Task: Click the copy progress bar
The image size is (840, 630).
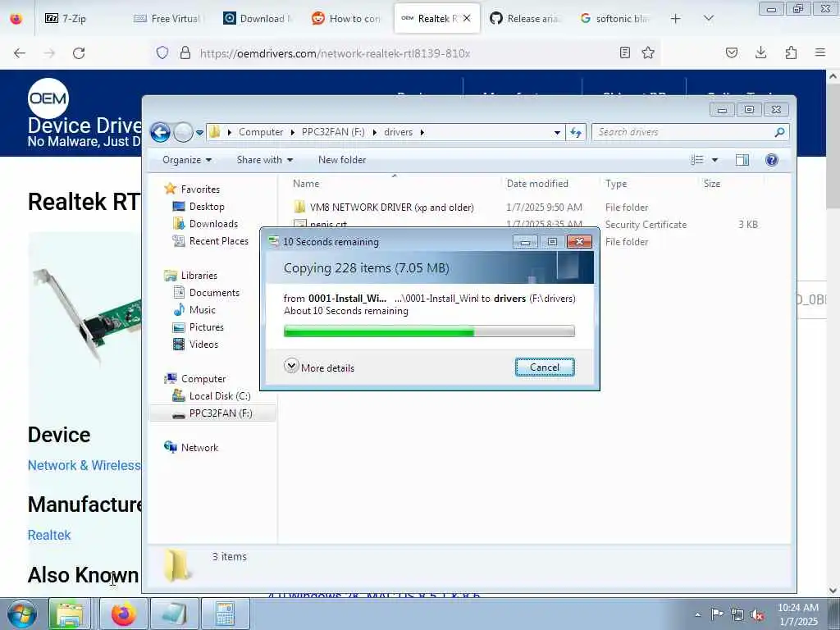Action: 429,331
